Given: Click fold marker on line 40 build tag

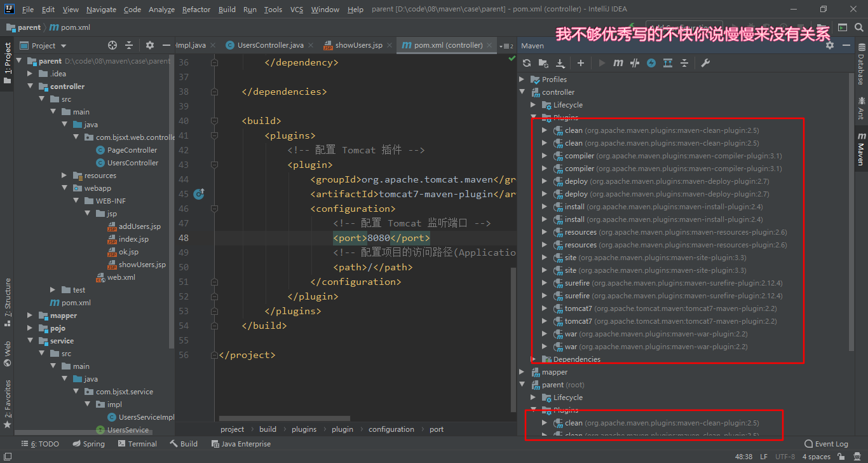Looking at the screenshot, I should coord(214,121).
